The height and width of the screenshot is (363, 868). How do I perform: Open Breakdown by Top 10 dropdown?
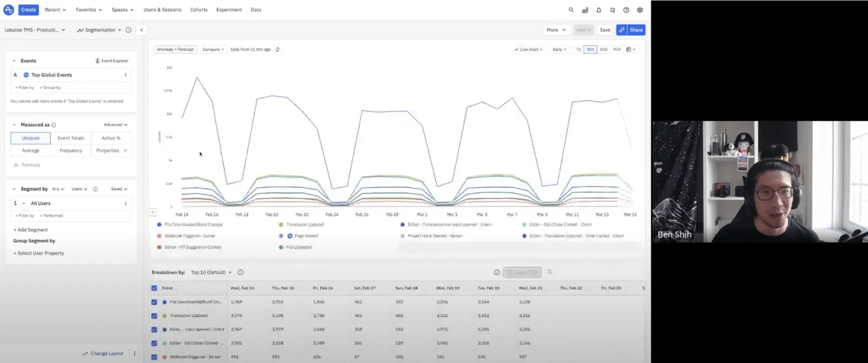(x=211, y=272)
